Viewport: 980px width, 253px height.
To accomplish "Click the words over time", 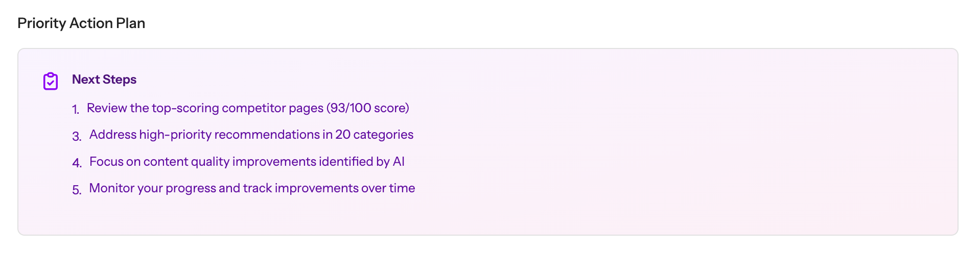I will tap(388, 188).
